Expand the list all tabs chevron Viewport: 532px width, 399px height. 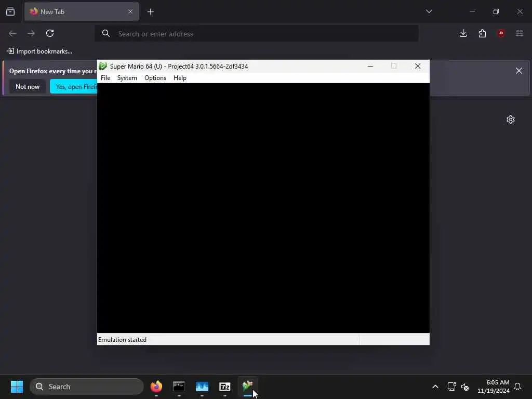429,11
